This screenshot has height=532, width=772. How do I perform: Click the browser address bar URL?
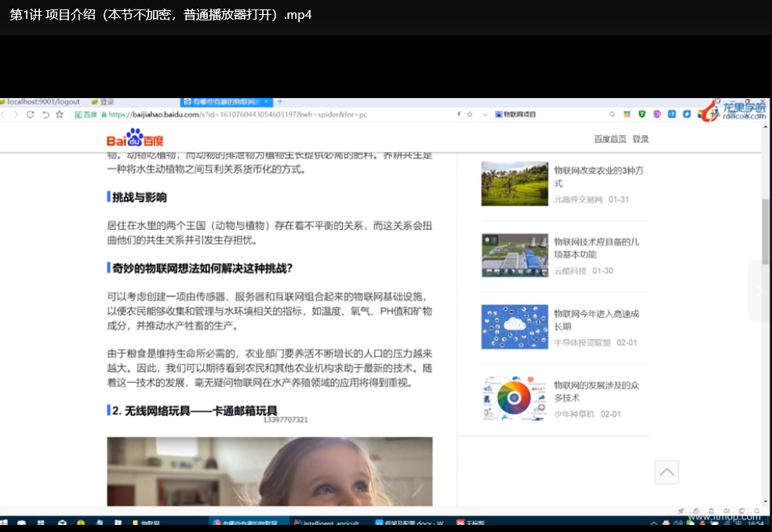point(235,115)
